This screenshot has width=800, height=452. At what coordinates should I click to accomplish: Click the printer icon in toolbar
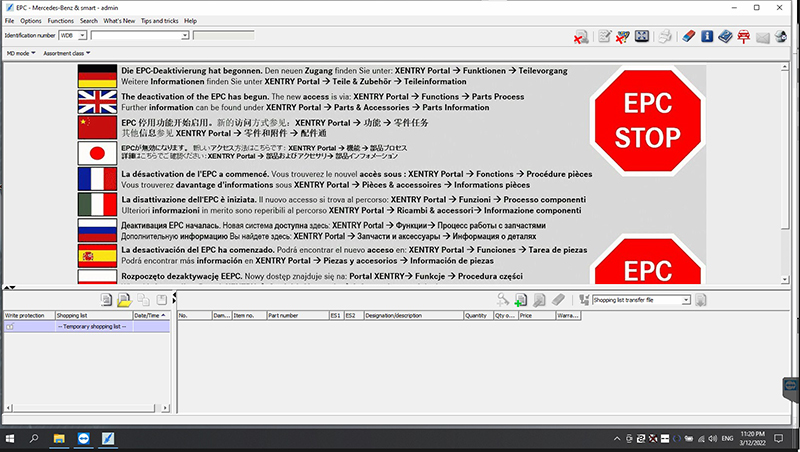[665, 37]
